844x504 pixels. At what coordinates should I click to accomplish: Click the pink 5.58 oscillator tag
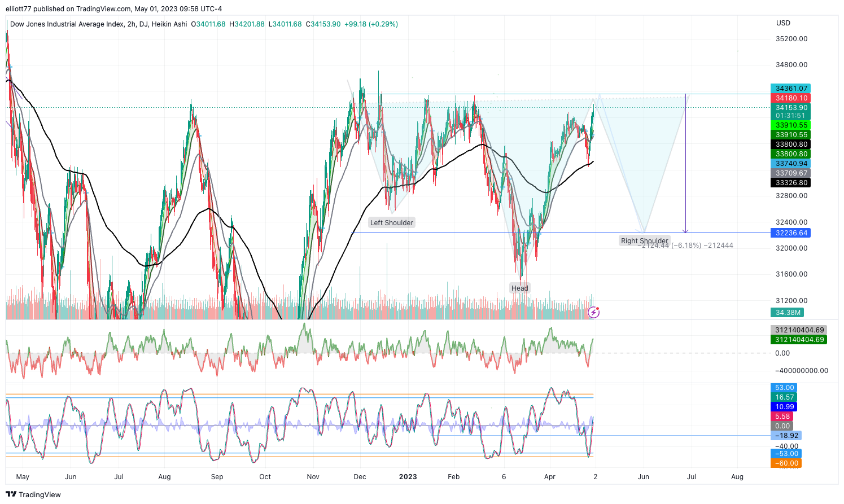(x=782, y=417)
